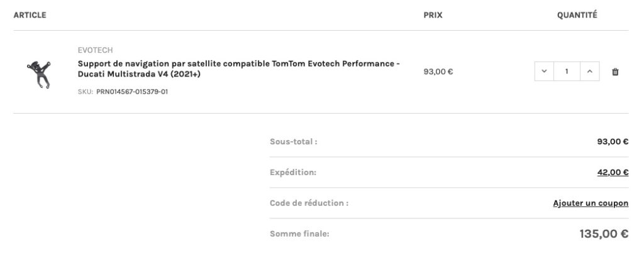The height and width of the screenshot is (258, 644).
Task: Select the ARTICLE column header
Action: pyautogui.click(x=30, y=15)
